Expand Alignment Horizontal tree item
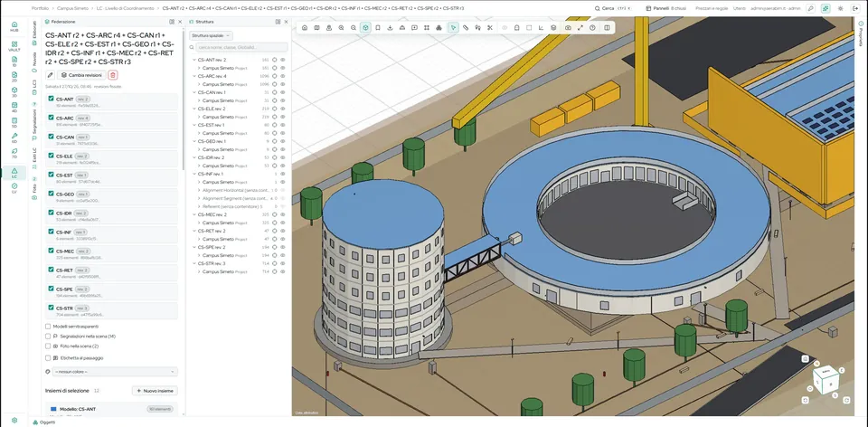 click(199, 190)
